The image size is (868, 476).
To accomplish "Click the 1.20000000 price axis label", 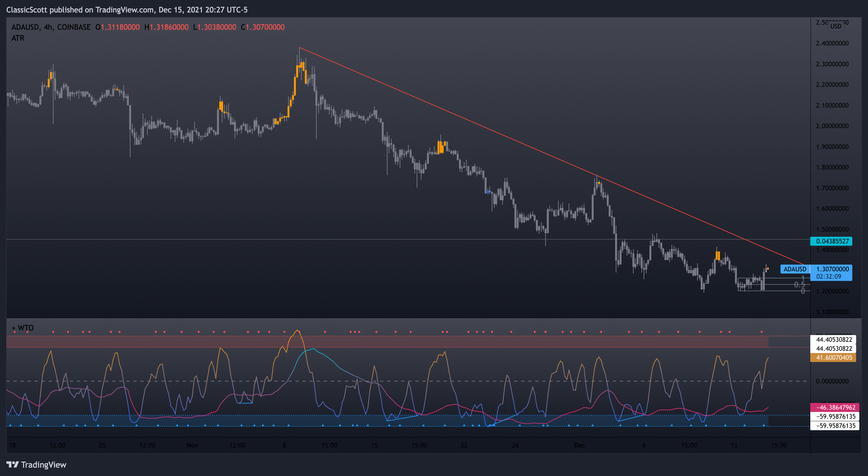I will tap(832, 291).
